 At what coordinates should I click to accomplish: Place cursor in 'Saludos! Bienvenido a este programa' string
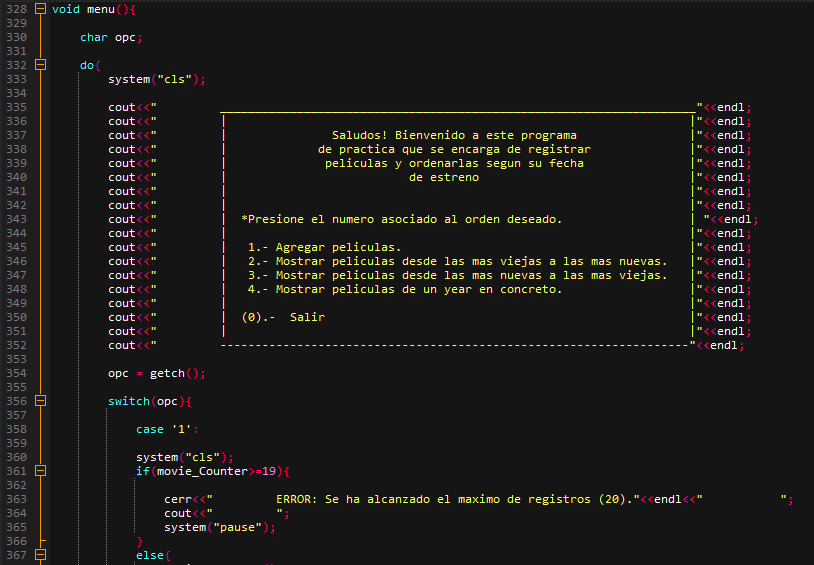[454, 135]
